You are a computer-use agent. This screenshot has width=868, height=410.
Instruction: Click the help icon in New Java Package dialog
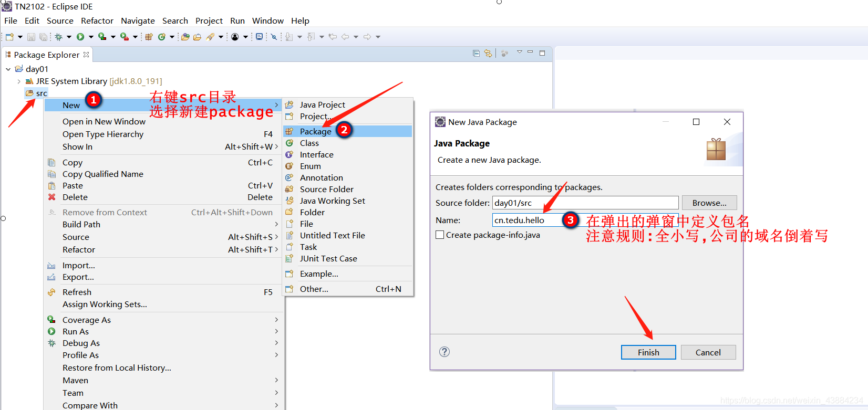coord(445,352)
